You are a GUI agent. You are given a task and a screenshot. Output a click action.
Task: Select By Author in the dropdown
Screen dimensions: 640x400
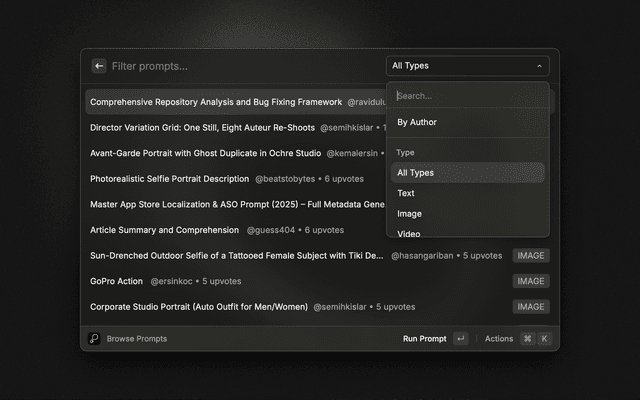click(417, 122)
